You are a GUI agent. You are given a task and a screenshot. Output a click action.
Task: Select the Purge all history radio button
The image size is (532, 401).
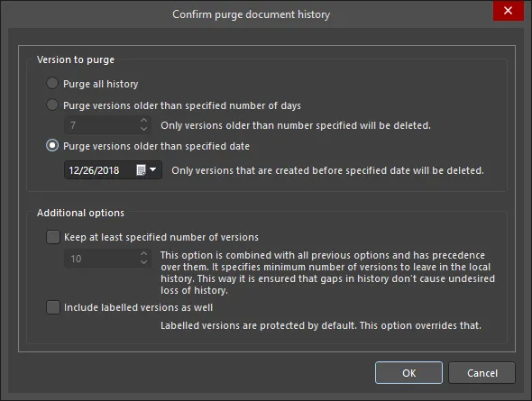click(52, 83)
